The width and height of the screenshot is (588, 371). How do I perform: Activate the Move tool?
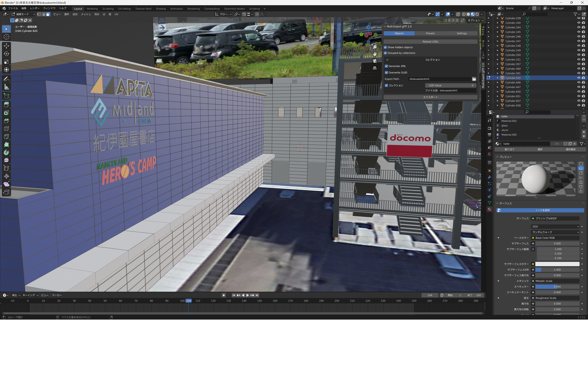(7, 46)
